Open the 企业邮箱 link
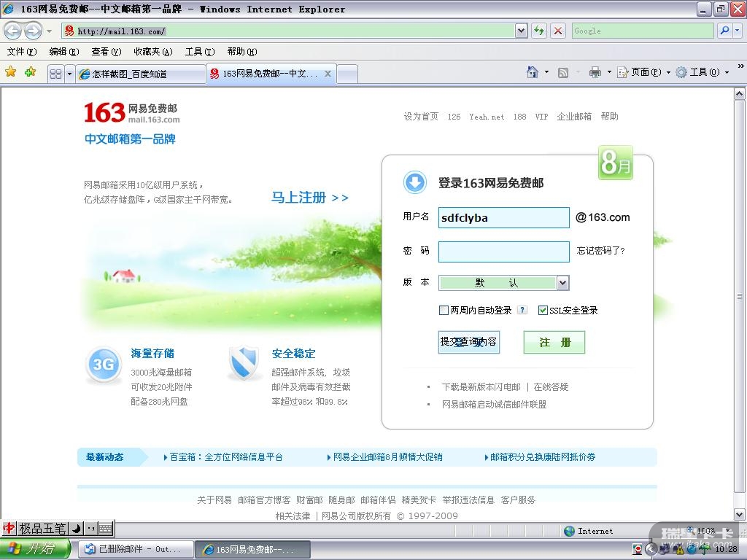The image size is (747, 560). [575, 117]
